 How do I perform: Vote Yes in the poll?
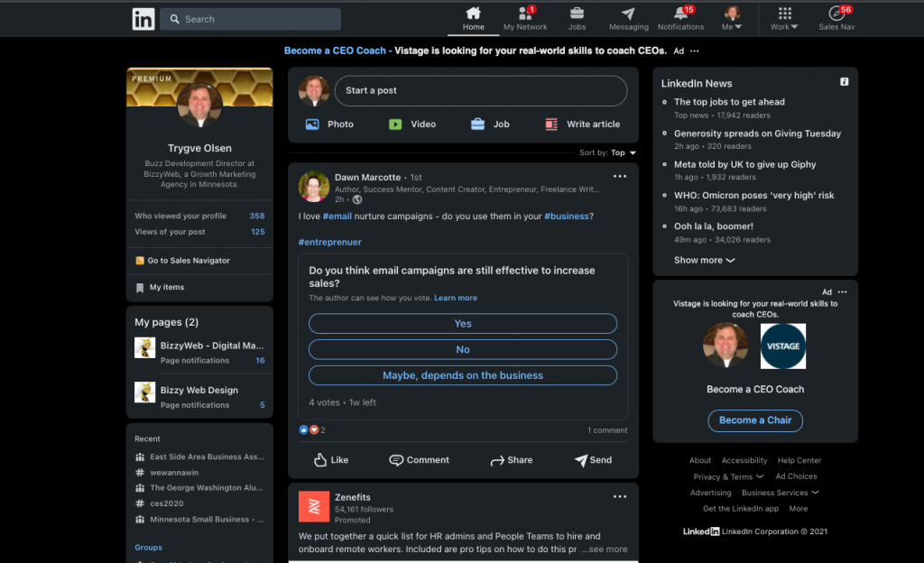tap(463, 323)
